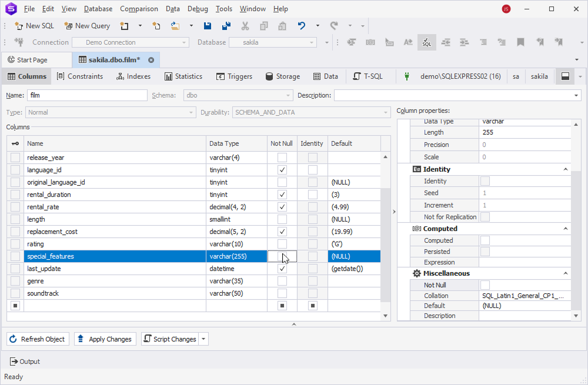The width and height of the screenshot is (588, 385).
Task: Click the New Query toolbar button
Action: coord(87,26)
